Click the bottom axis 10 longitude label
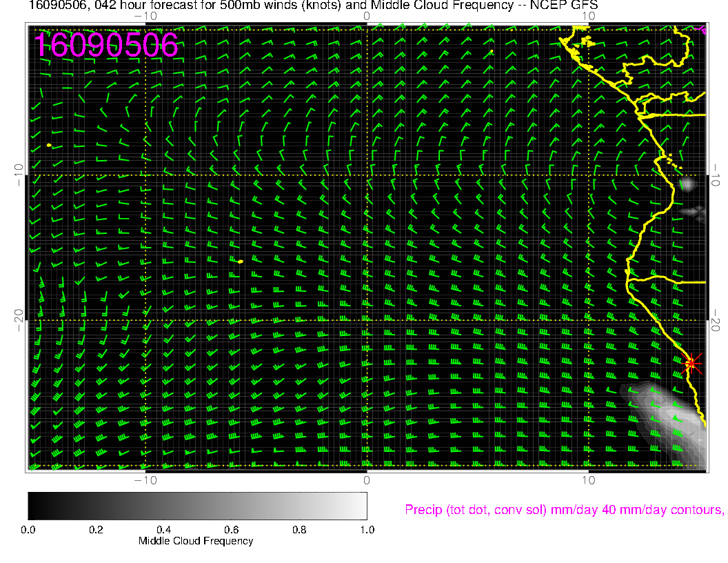Image resolution: width=728 pixels, height=563 pixels. click(588, 480)
